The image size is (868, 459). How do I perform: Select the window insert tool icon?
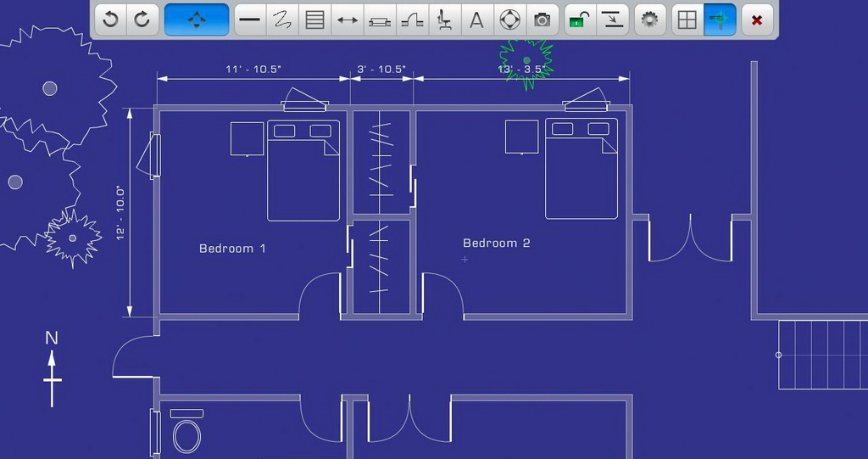[380, 20]
